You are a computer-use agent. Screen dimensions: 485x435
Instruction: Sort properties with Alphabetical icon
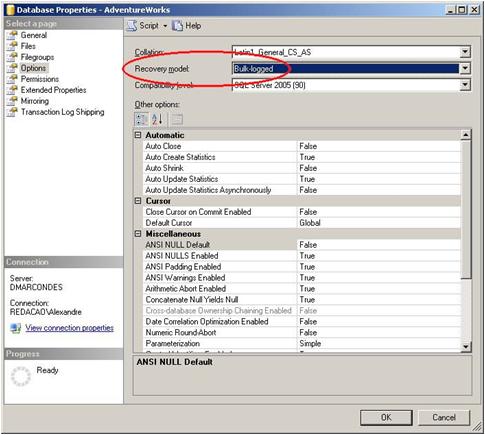click(157, 119)
